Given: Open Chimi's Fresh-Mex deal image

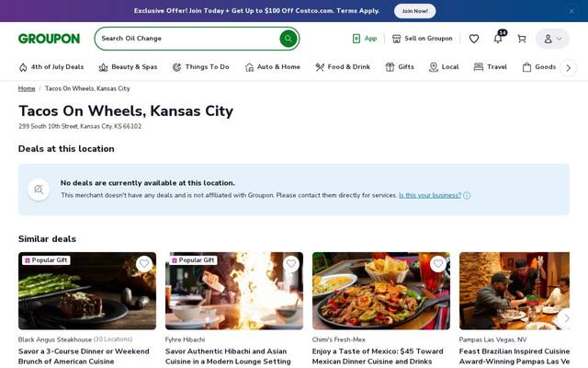Looking at the screenshot, I should click(381, 291).
